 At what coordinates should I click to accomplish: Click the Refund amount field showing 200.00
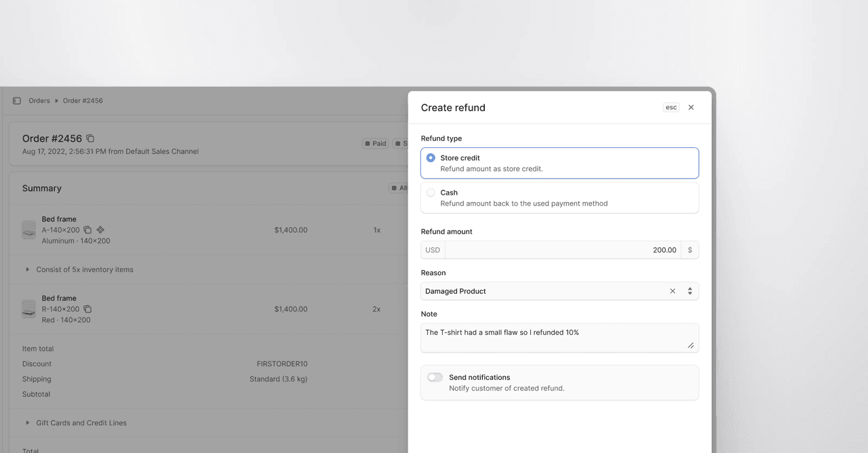coord(563,250)
